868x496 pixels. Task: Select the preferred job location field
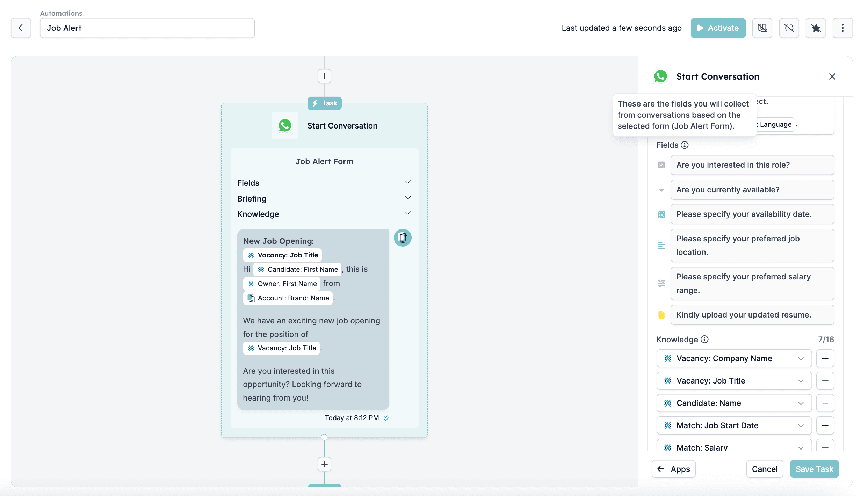point(752,246)
